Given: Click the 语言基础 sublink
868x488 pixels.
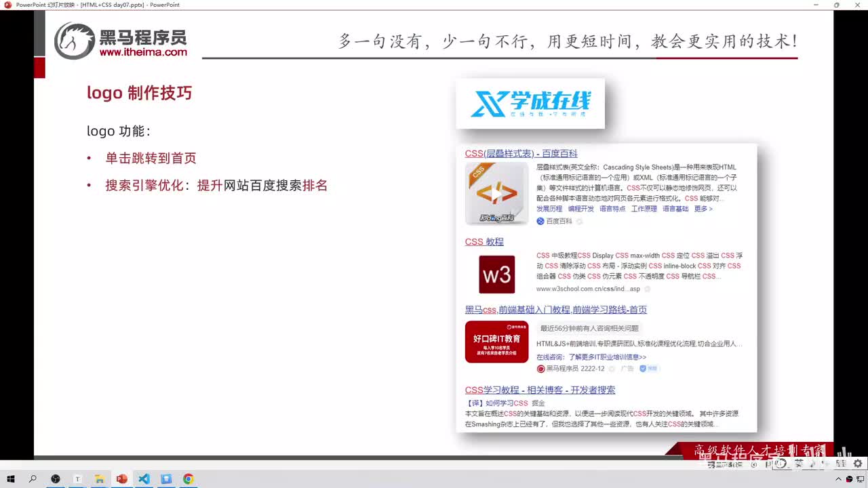Looking at the screenshot, I should click(675, 209).
